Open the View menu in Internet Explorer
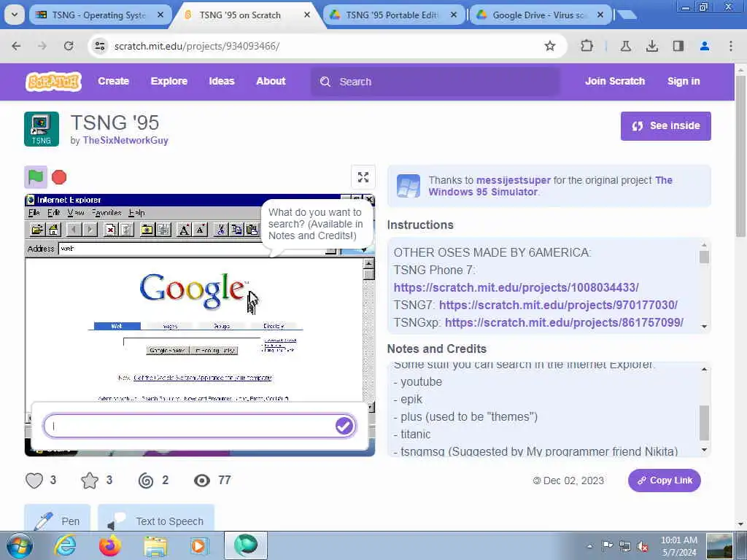The width and height of the screenshot is (747, 560). 75,212
